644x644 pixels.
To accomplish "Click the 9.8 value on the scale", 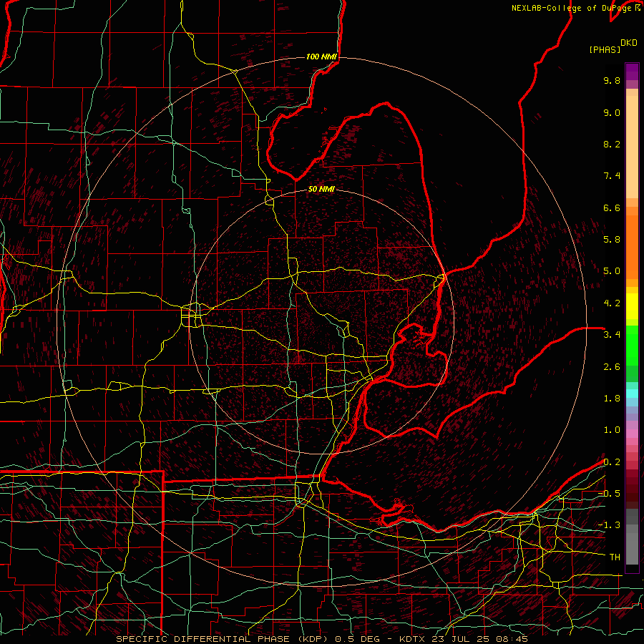I will tap(612, 80).
